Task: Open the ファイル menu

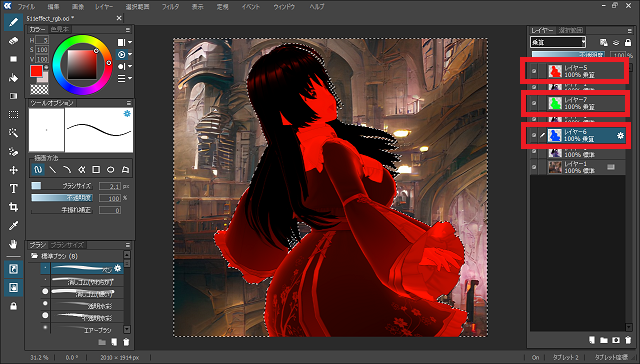Action: [26, 7]
